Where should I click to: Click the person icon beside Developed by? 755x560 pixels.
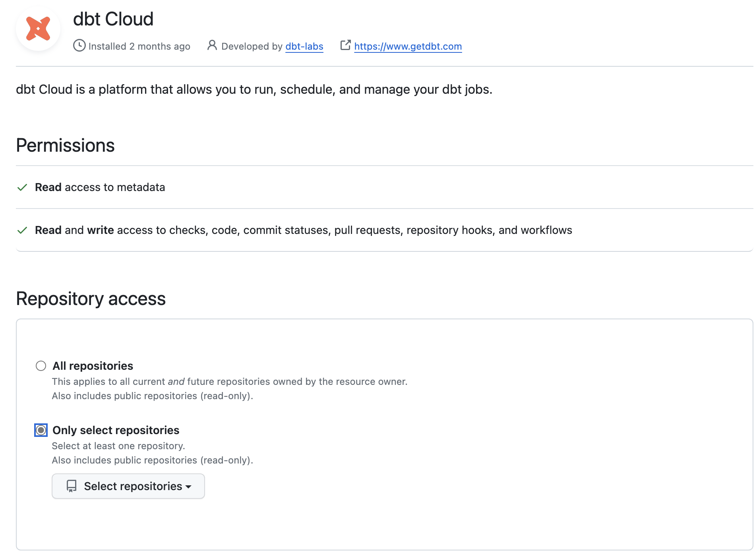[x=212, y=45]
